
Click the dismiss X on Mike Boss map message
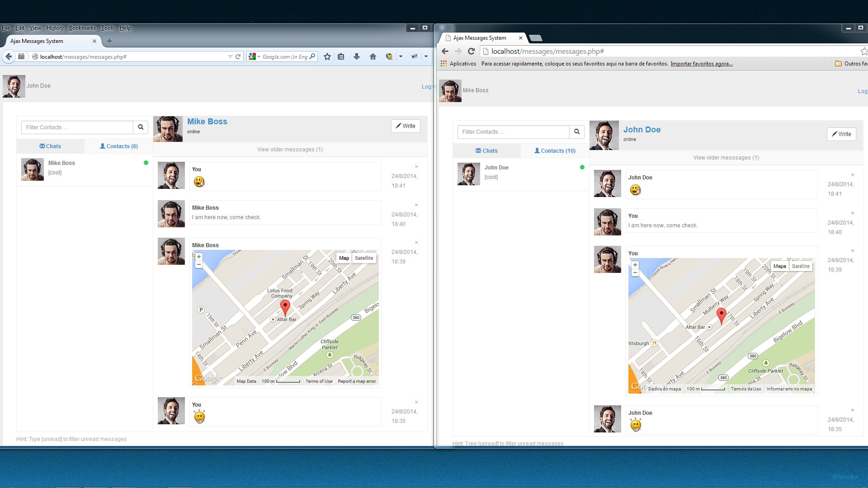pos(417,242)
